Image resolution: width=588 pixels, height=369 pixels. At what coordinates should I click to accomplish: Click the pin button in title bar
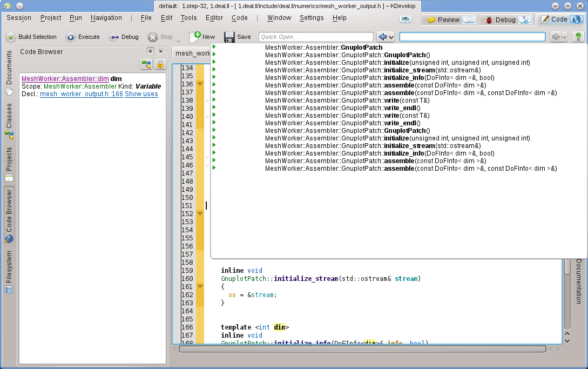(x=20, y=6)
